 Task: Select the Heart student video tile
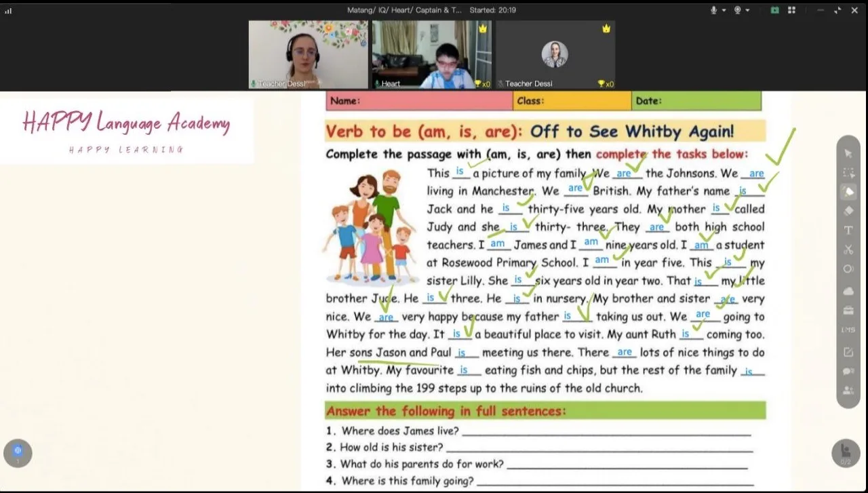click(431, 54)
